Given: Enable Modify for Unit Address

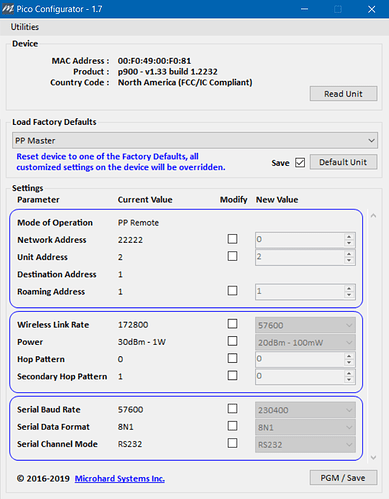Looking at the screenshot, I should pos(232,256).
